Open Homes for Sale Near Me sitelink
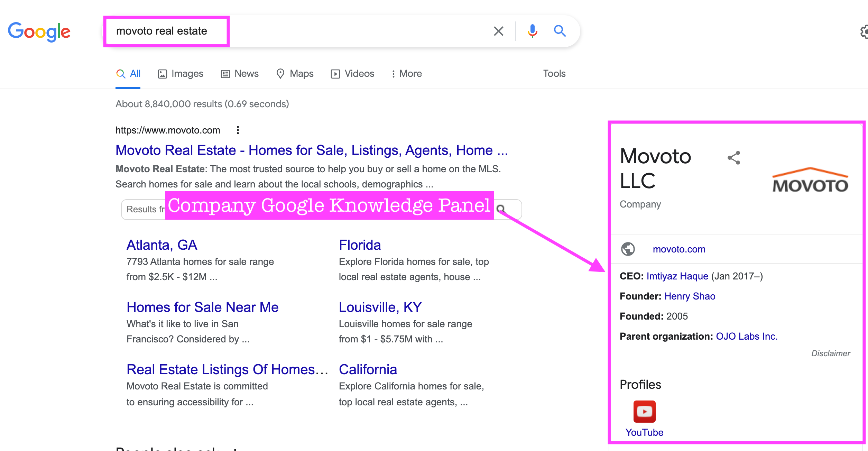868x451 pixels. tap(202, 307)
